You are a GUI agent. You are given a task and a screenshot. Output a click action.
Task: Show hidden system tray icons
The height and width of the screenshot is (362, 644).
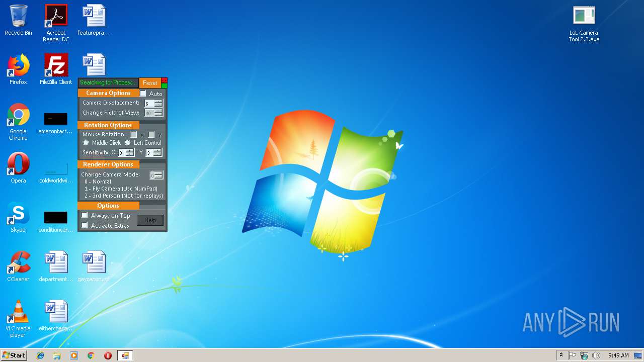point(561,355)
